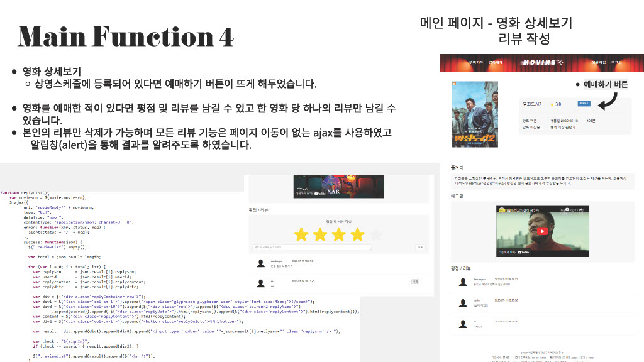Click the YouTube logo below the 범죄도시 trailer
The image size is (644, 362).
pos(523,253)
